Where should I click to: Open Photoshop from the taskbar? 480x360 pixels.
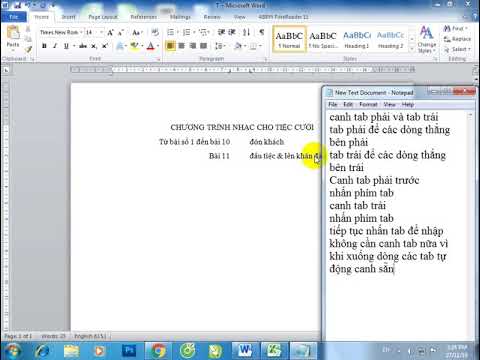pos(129,351)
